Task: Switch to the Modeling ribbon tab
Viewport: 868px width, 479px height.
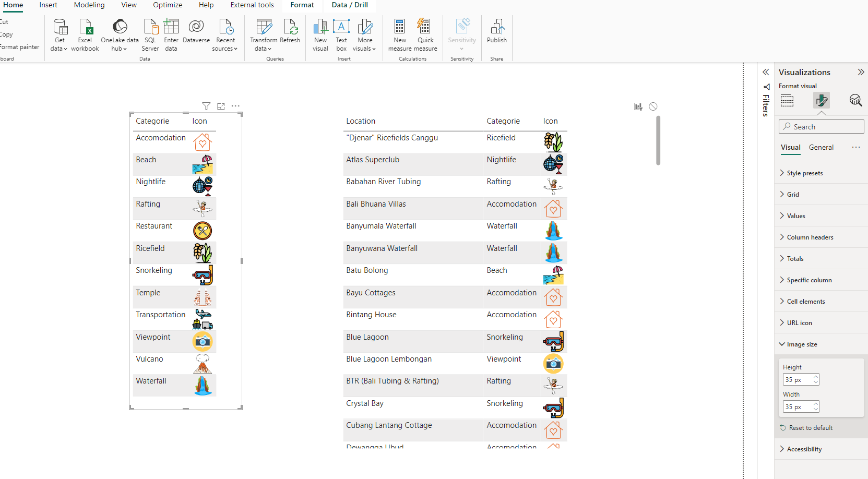Action: (x=89, y=5)
